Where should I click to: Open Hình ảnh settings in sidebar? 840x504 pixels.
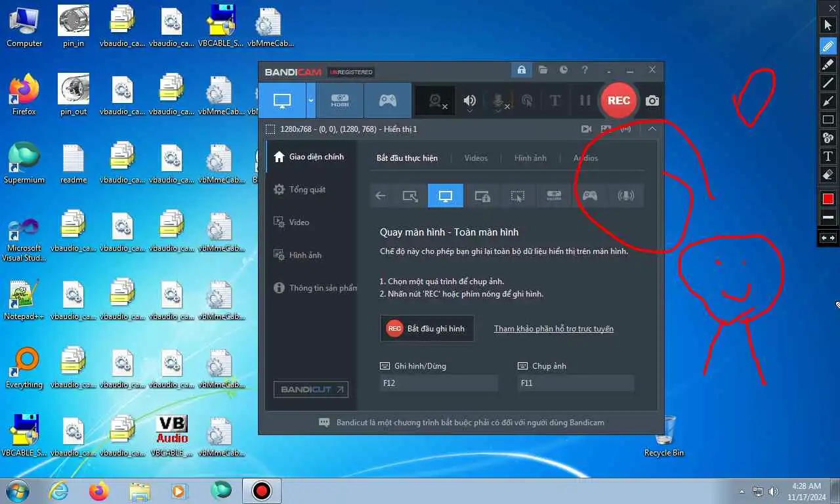pyautogui.click(x=312, y=255)
